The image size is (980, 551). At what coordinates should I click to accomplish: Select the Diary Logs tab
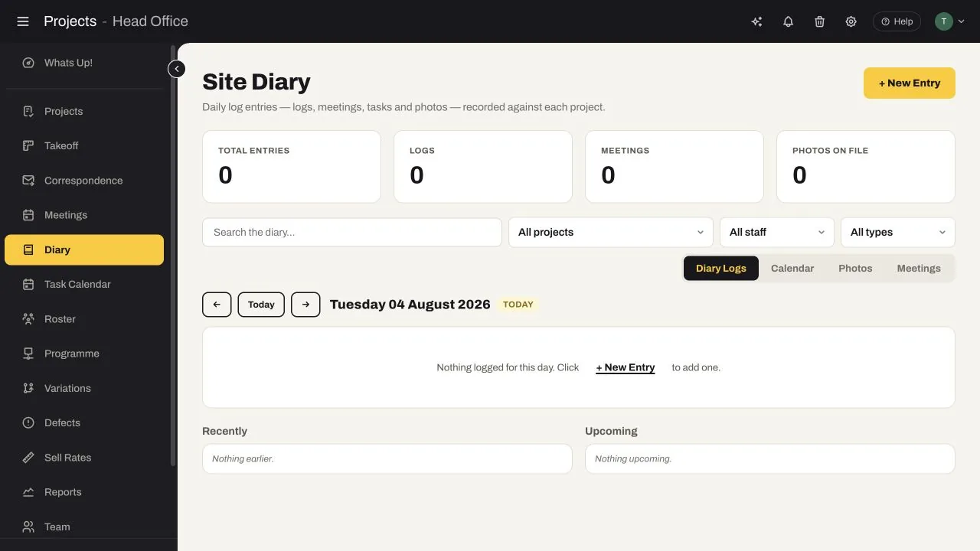(x=721, y=268)
